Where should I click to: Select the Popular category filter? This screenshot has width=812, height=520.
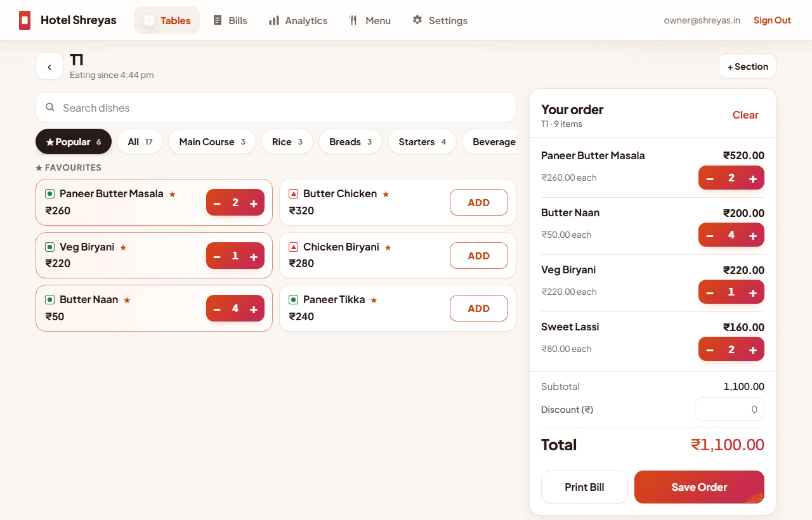(74, 141)
